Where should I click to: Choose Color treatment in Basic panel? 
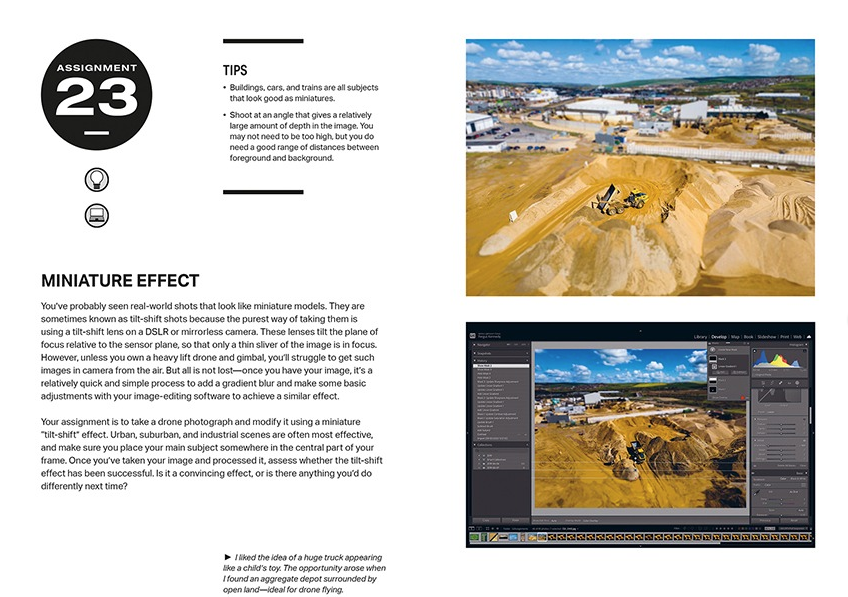coord(783,479)
